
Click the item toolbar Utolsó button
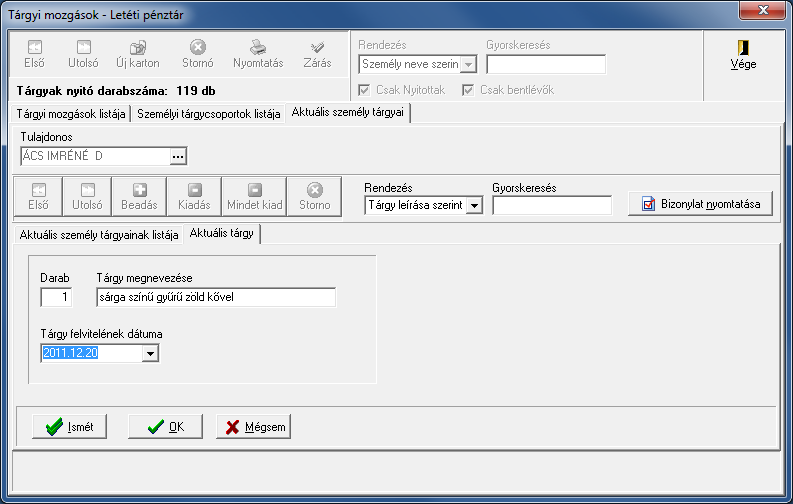click(x=87, y=197)
